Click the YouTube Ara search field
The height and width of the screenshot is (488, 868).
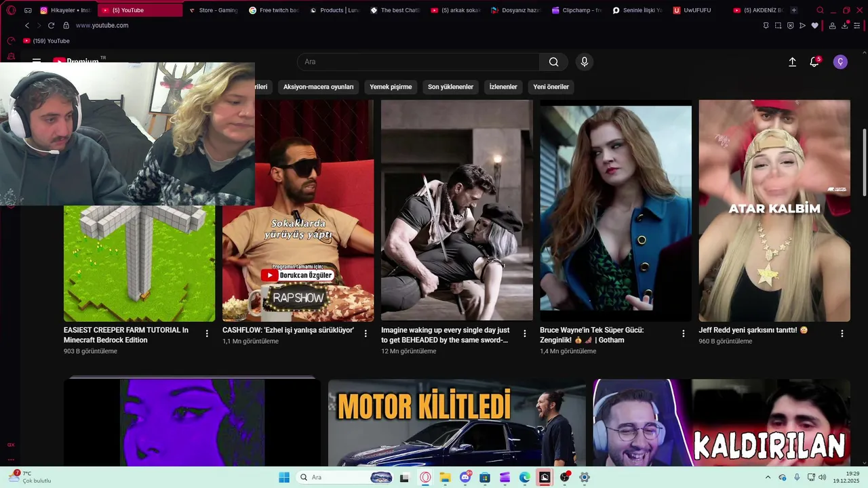coord(418,62)
